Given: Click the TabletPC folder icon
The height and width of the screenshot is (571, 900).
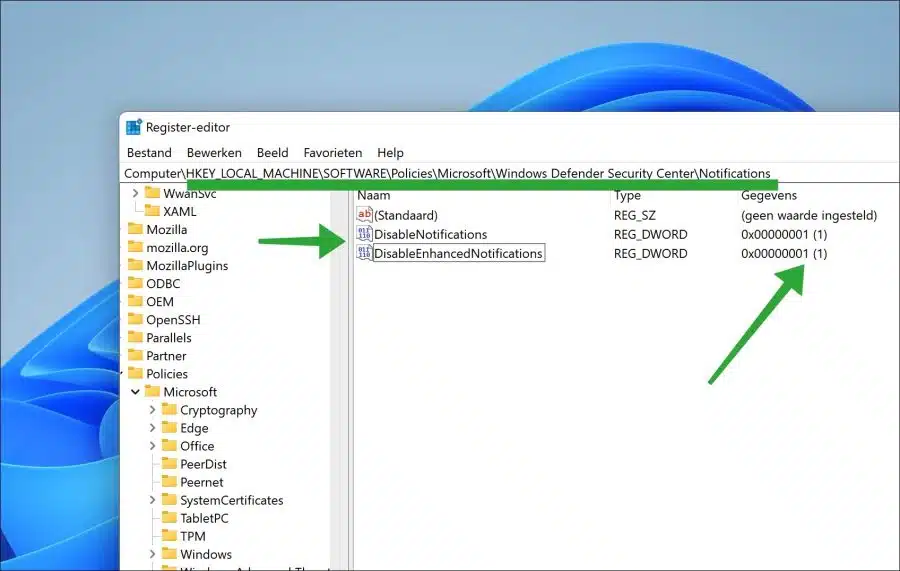Looking at the screenshot, I should (x=169, y=518).
